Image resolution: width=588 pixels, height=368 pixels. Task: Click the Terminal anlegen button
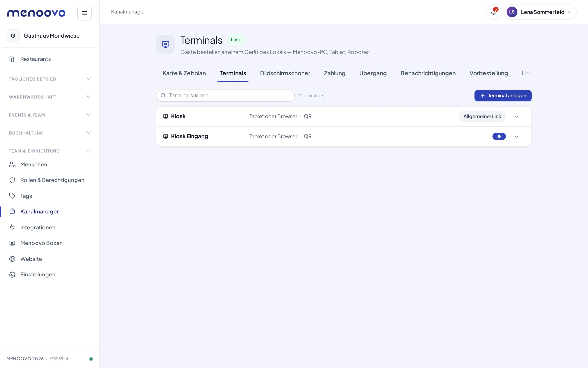pyautogui.click(x=503, y=96)
